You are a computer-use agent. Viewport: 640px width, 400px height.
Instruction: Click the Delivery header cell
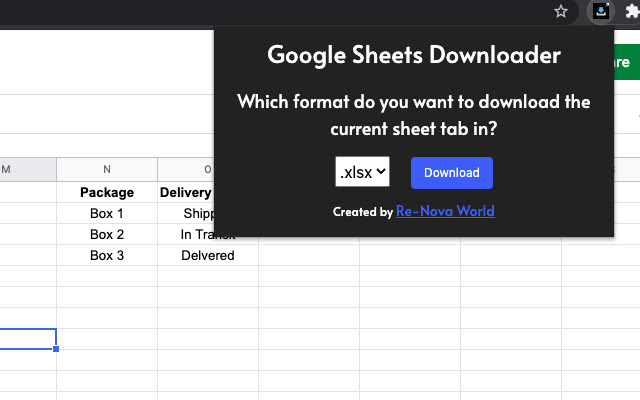click(186, 192)
